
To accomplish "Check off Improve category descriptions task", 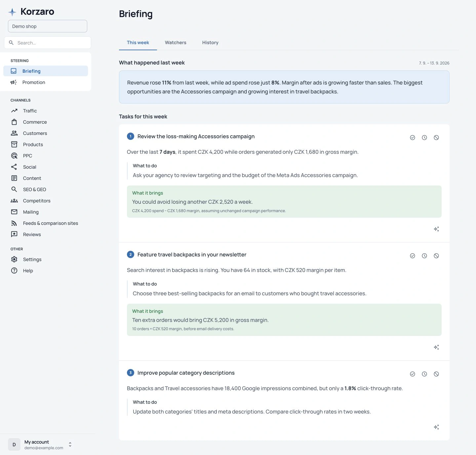I will click(x=413, y=374).
